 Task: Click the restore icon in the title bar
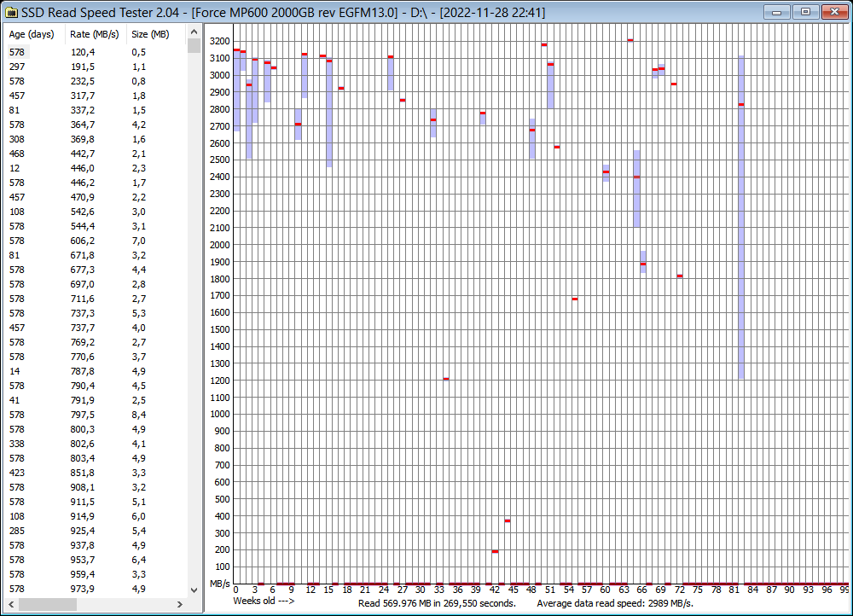click(804, 12)
